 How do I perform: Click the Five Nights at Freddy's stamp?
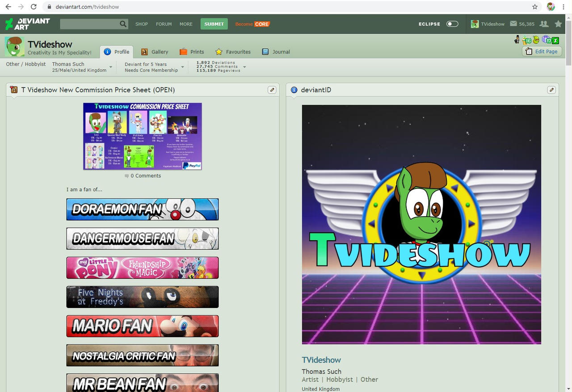[x=143, y=297]
